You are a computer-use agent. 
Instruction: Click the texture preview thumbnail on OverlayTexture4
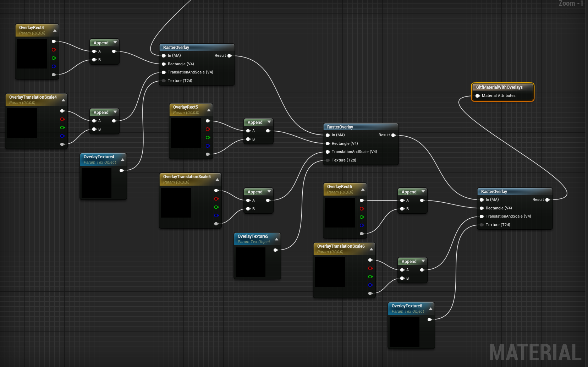click(x=96, y=182)
